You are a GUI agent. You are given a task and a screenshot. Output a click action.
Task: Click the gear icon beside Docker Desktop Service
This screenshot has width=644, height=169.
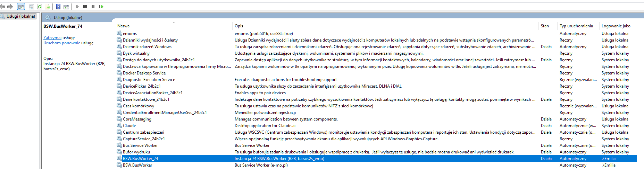[119, 73]
